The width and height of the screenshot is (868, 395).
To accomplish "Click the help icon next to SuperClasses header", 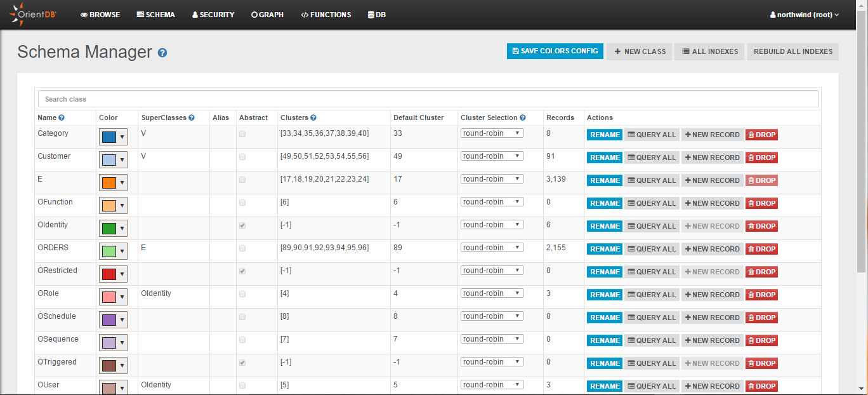I will point(192,117).
